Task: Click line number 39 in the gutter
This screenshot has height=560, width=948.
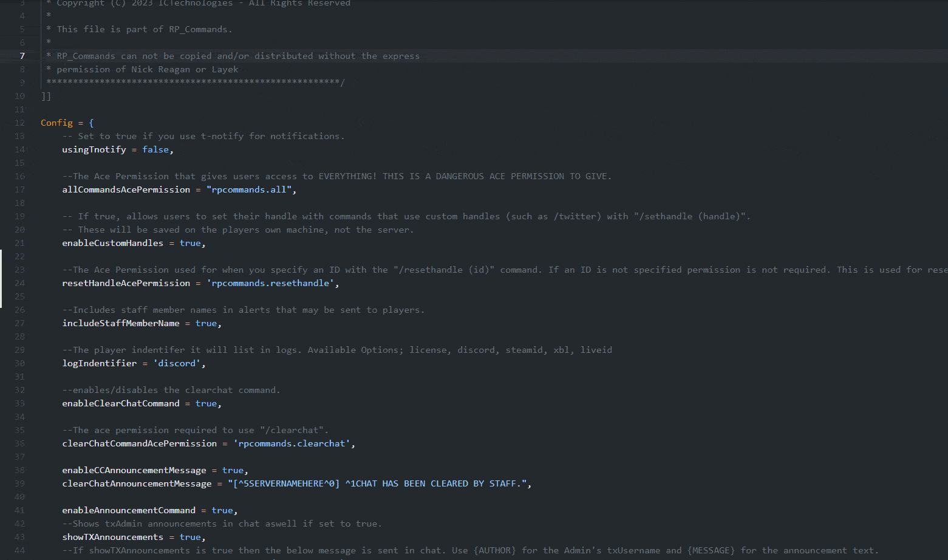Action: pos(20,483)
